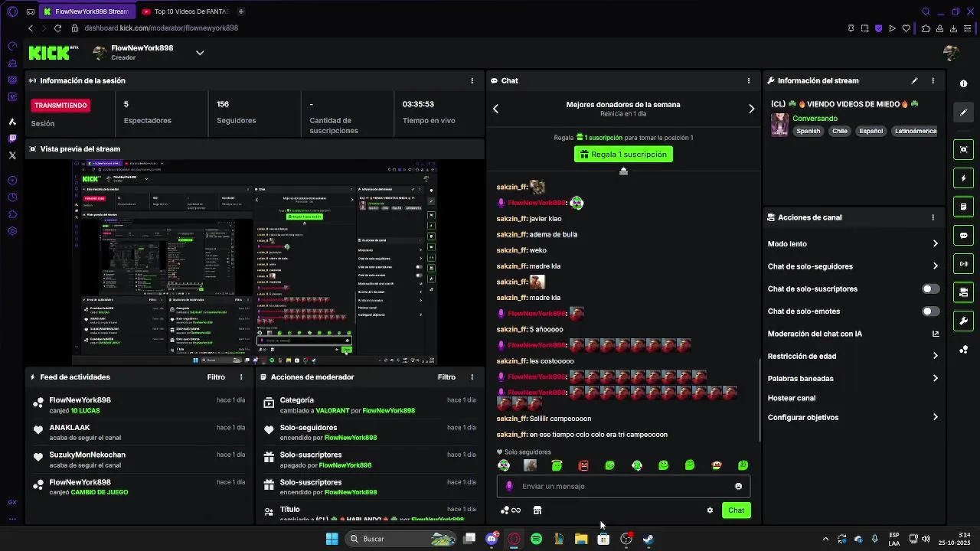
Task: Open the browser sidebar settings gear icon
Action: 12,230
